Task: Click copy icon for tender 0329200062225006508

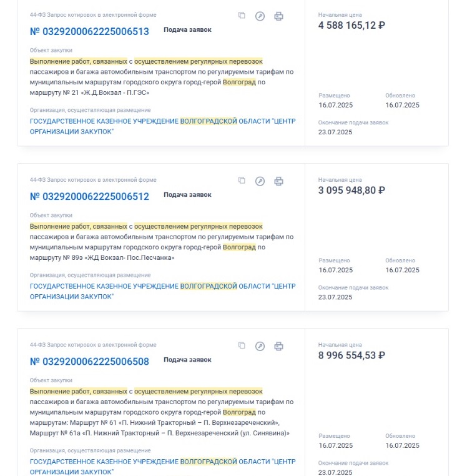Action: point(242,345)
